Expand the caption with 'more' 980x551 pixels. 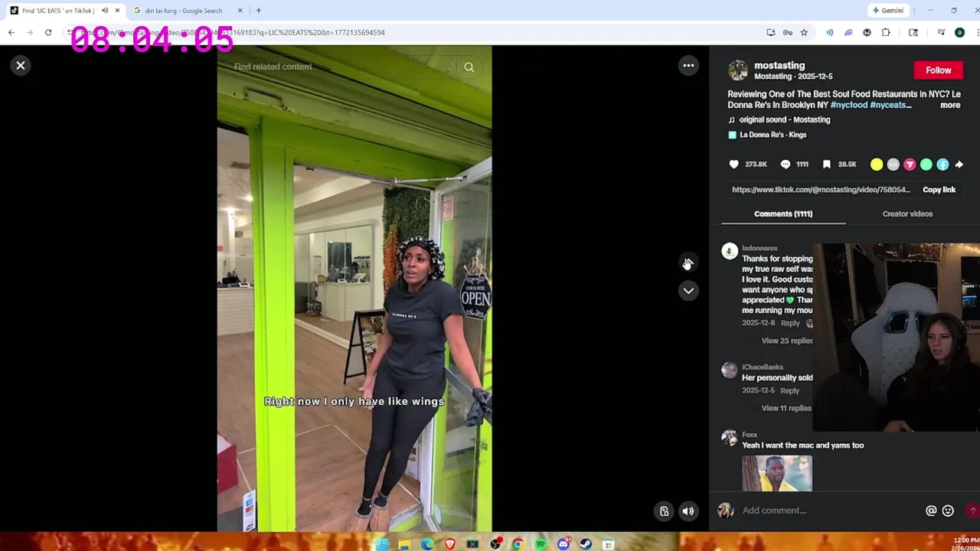(x=950, y=106)
